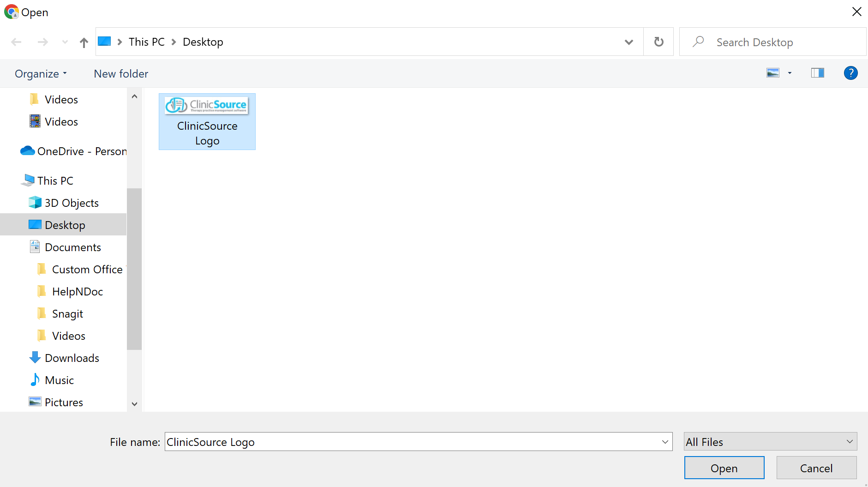Viewport: 868px width, 487px height.
Task: Click the Chrome icon in title bar
Action: click(11, 12)
